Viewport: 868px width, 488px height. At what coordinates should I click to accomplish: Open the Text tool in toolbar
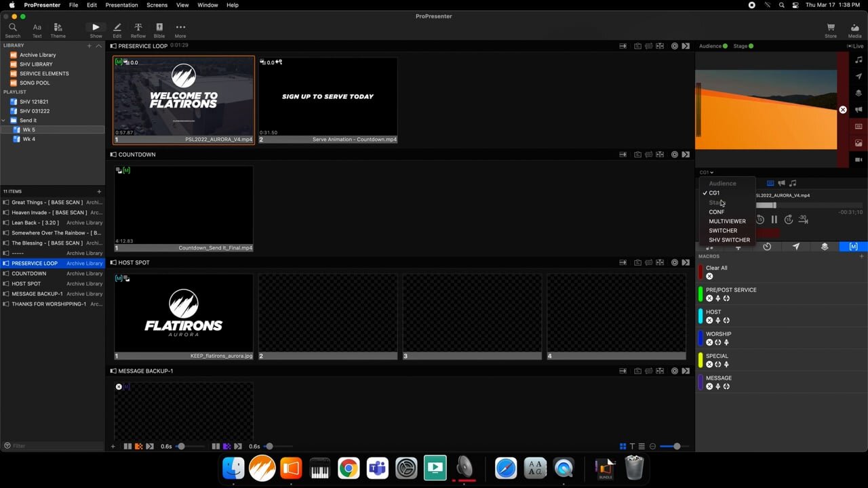[x=37, y=30]
